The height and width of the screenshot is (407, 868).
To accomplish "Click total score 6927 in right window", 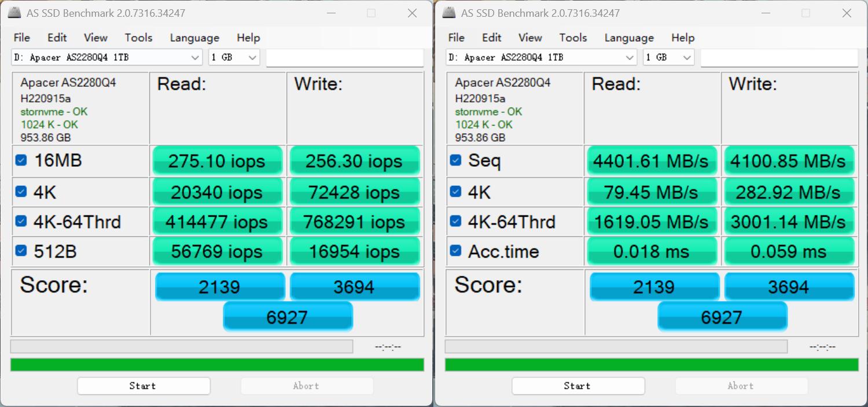I will point(722,316).
